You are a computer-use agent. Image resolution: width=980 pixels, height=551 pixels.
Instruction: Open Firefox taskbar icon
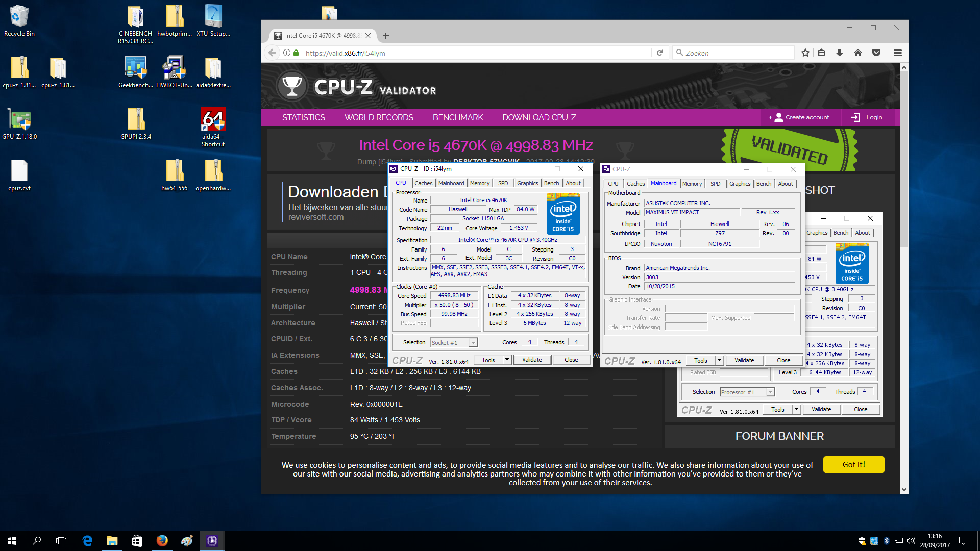pyautogui.click(x=162, y=541)
